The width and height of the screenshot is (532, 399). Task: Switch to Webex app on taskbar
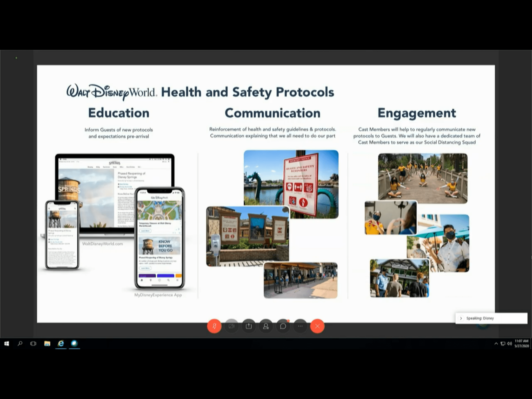point(74,344)
